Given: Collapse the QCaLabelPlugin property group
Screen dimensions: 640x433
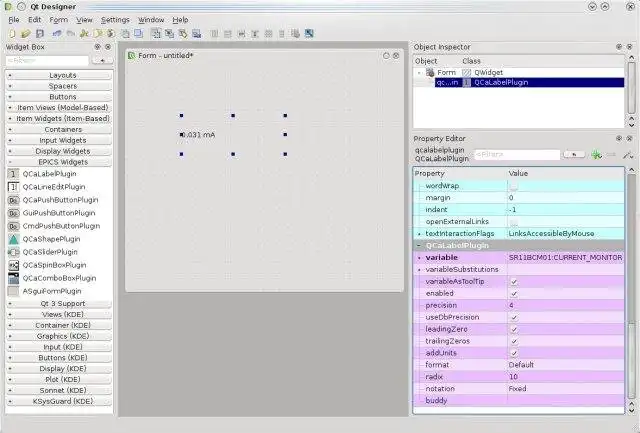Looking at the screenshot, I should click(x=419, y=246).
